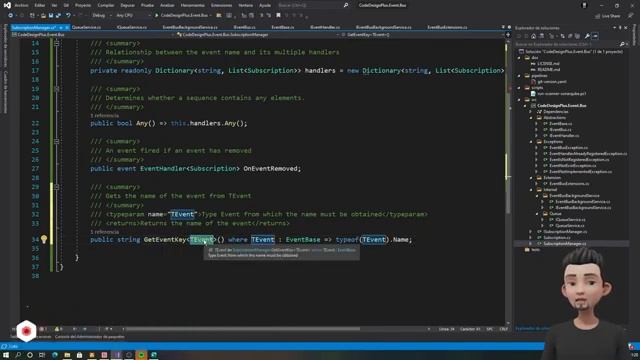Viewport: 640px width, 360px height.
Task: Open Properties wrench icon in Solution Explorer
Action: [587, 36]
